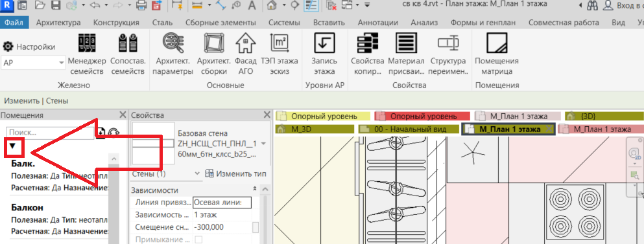Select the Балк. room entry
Viewport: 644px width, 244px height.
[x=60, y=175]
